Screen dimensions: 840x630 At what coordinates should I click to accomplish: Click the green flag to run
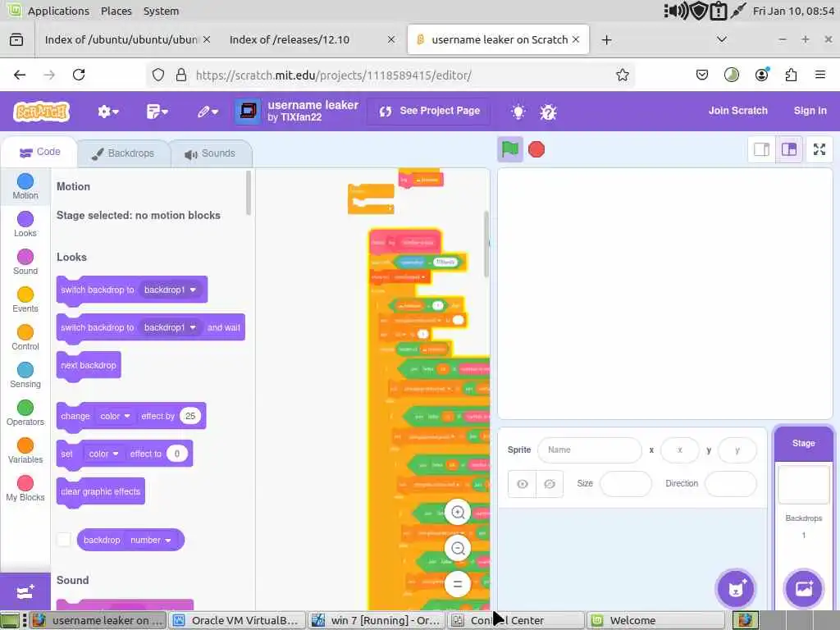click(510, 149)
